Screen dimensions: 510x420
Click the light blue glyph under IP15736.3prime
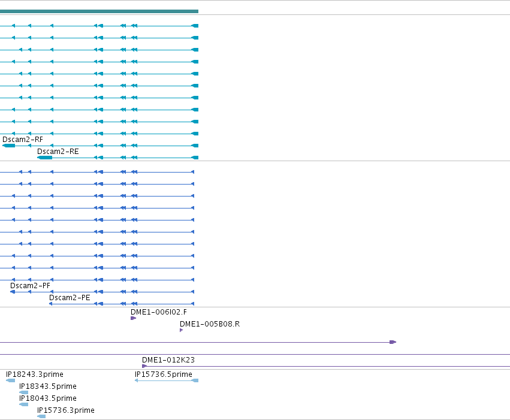[x=41, y=416]
